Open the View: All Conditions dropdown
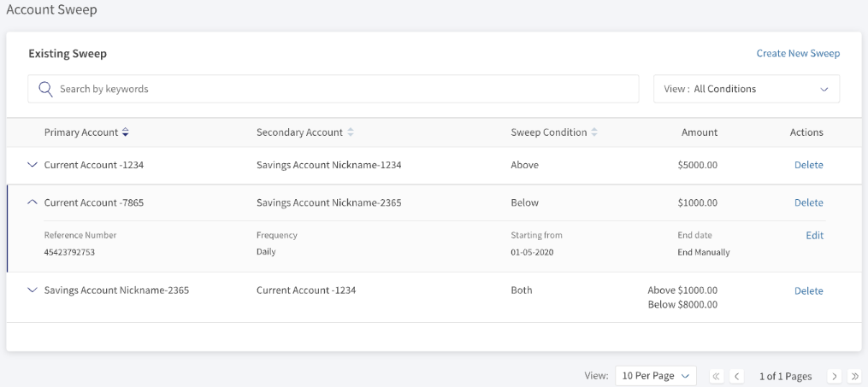The width and height of the screenshot is (868, 387). (x=747, y=89)
